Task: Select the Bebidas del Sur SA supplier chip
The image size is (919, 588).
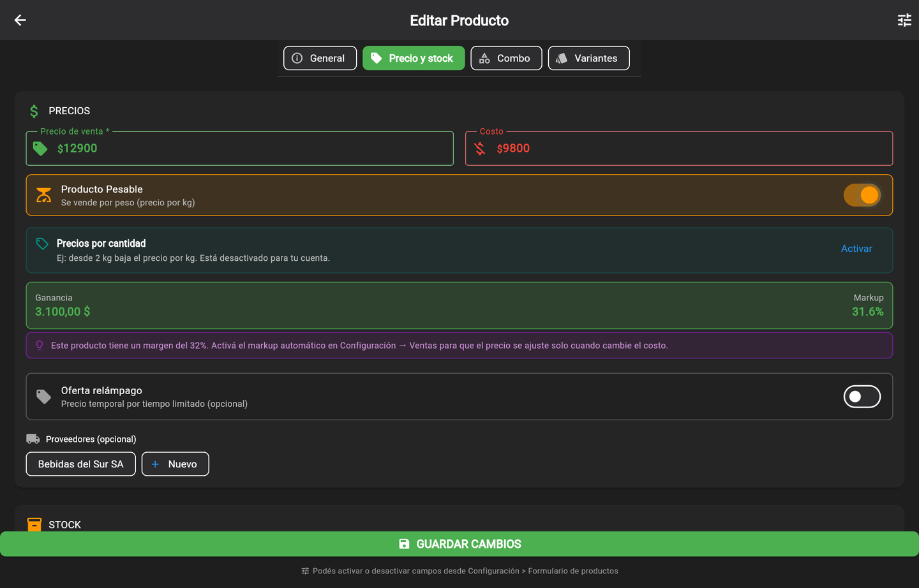Action: click(x=81, y=464)
